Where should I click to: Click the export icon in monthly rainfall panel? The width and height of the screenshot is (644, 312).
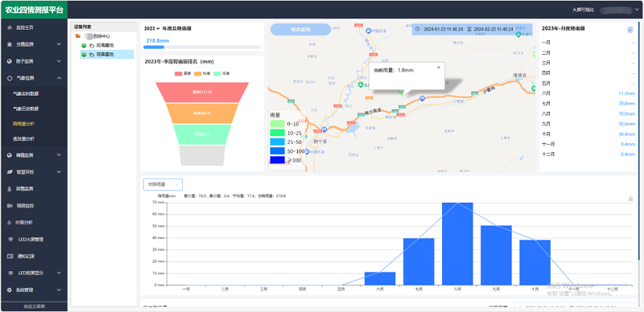tap(630, 30)
